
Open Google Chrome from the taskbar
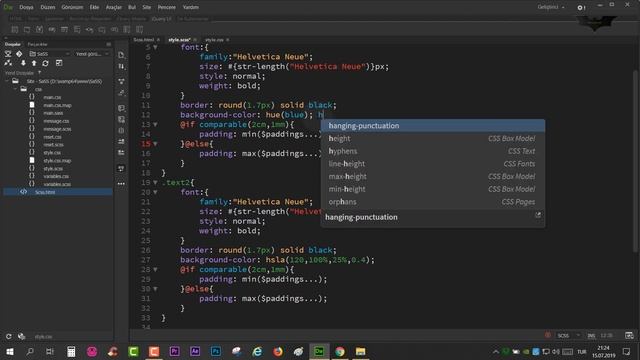click(x=340, y=351)
